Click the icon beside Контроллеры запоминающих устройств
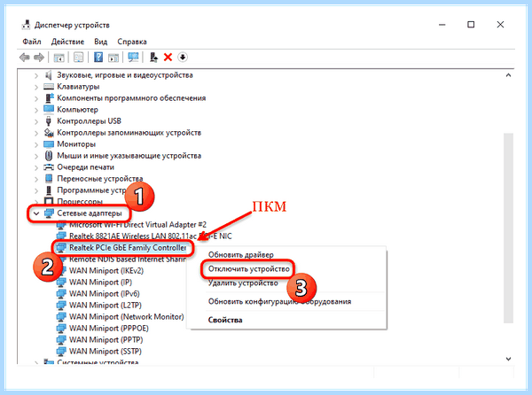532x395 pixels. pyautogui.click(x=49, y=133)
